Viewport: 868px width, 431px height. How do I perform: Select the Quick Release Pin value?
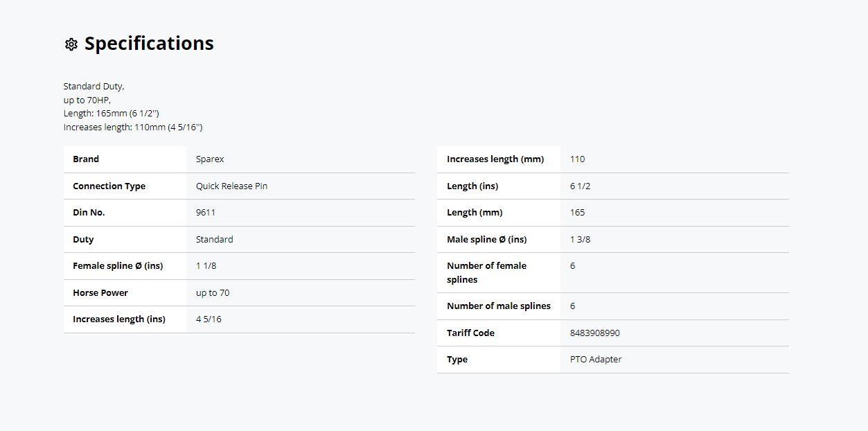point(231,186)
